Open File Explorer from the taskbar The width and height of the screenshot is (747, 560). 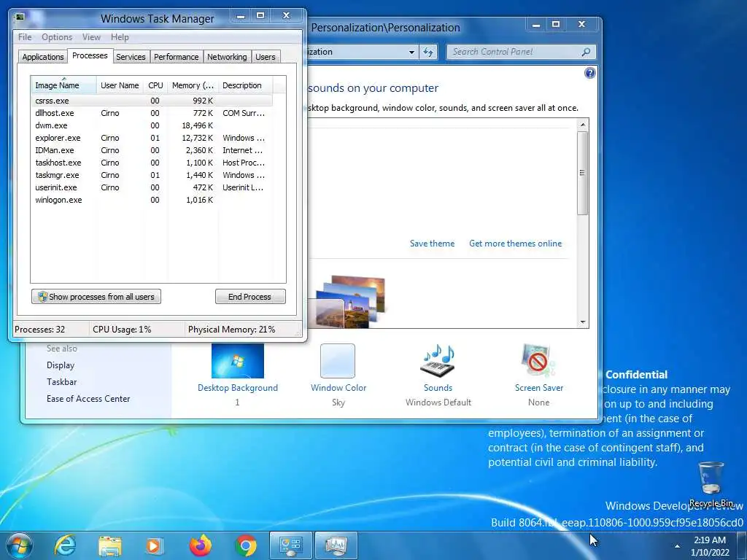coord(110,545)
